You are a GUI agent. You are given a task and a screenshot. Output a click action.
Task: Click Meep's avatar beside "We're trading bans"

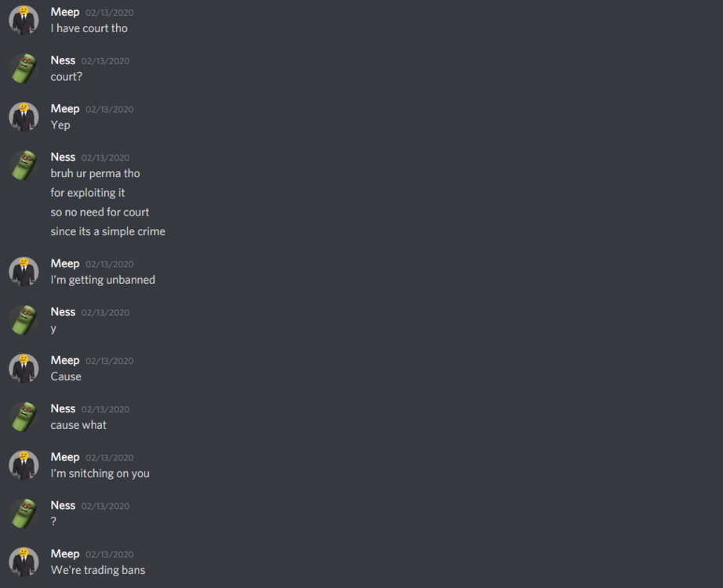pos(24,562)
